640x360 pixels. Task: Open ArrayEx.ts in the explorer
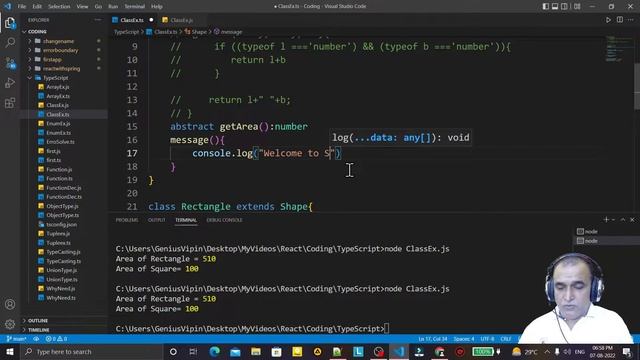click(x=58, y=96)
